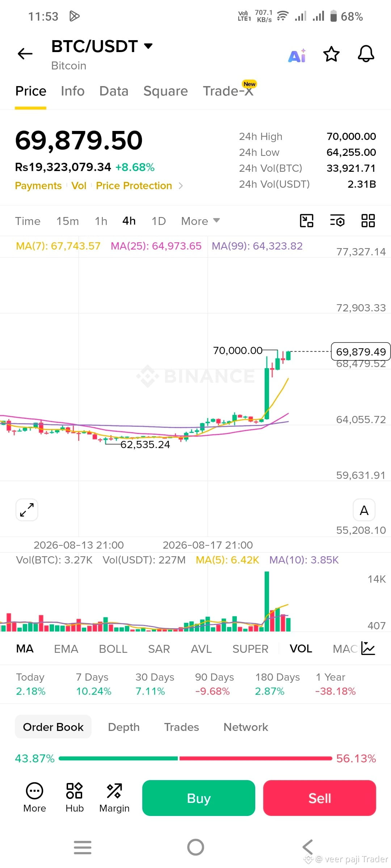Switch to the Info tab
This screenshot has height=868, width=391.
73,91
